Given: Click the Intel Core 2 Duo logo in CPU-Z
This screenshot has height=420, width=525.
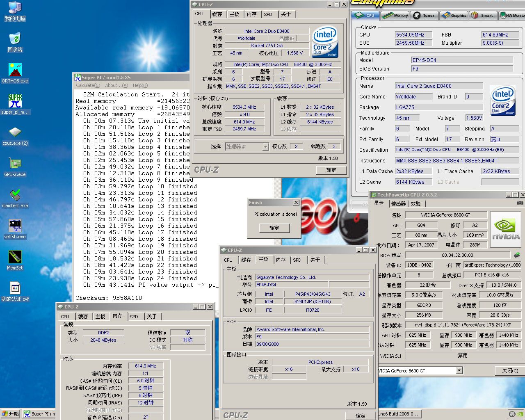Looking at the screenshot, I should pyautogui.click(x=325, y=42).
